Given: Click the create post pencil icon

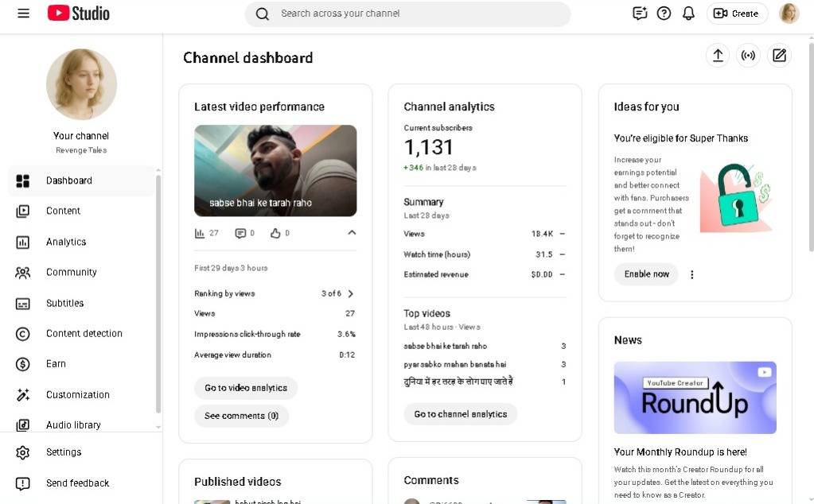Looking at the screenshot, I should click(779, 56).
